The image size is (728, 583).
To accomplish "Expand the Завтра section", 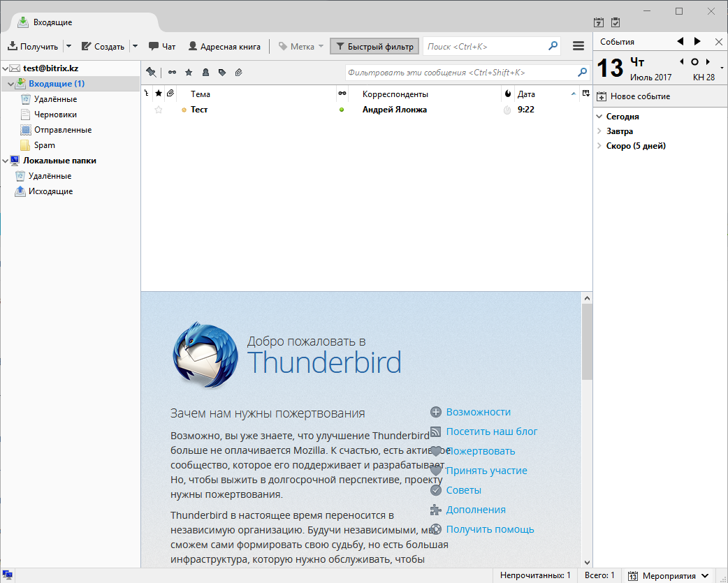I will [x=599, y=131].
